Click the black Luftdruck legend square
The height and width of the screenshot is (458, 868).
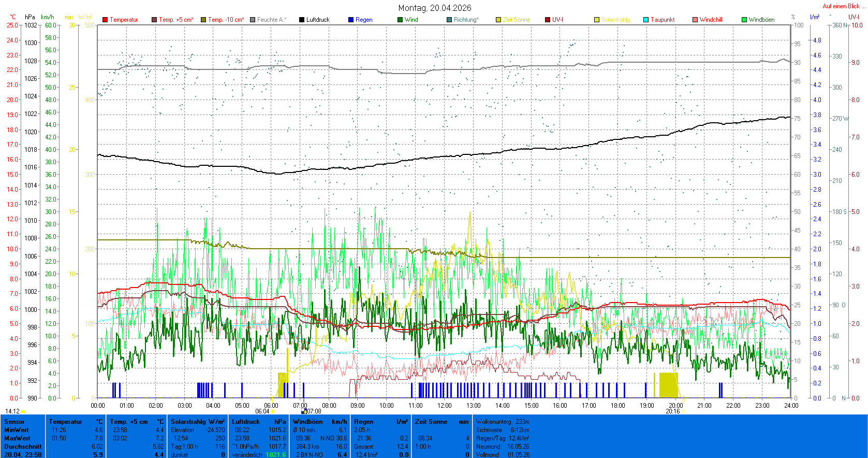pos(302,20)
